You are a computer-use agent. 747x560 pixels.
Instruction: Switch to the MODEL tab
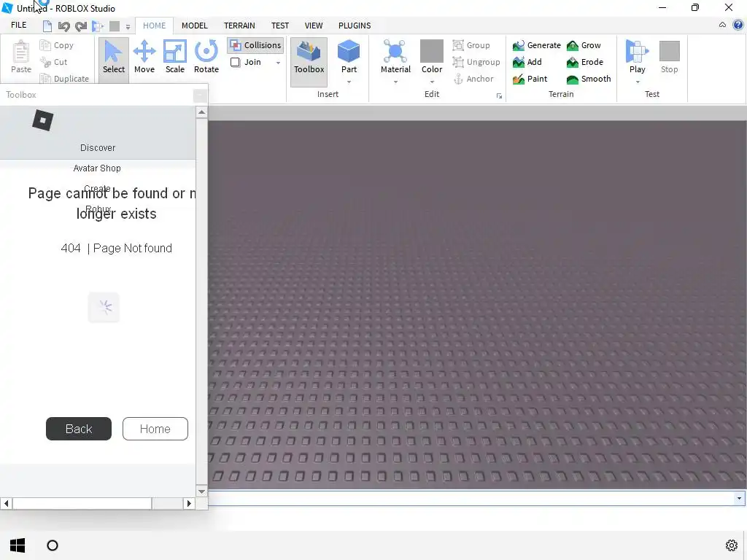pyautogui.click(x=194, y=26)
